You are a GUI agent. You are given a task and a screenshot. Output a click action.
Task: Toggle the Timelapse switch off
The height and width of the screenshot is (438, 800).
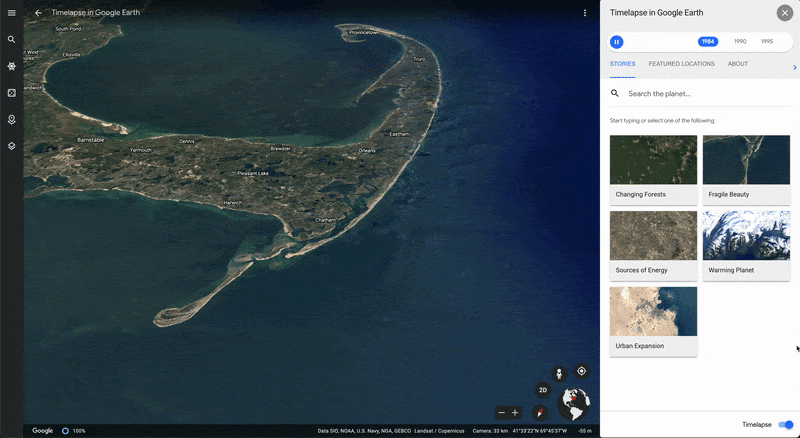coord(785,425)
